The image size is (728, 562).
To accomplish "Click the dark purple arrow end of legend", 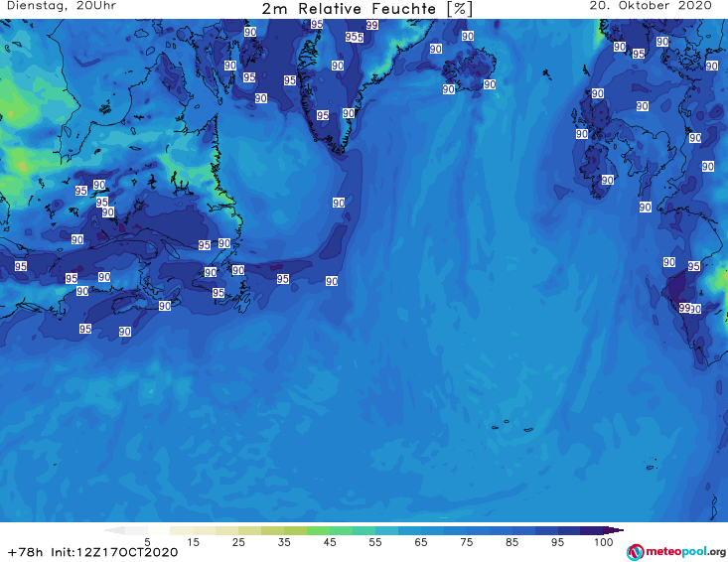I will (614, 530).
